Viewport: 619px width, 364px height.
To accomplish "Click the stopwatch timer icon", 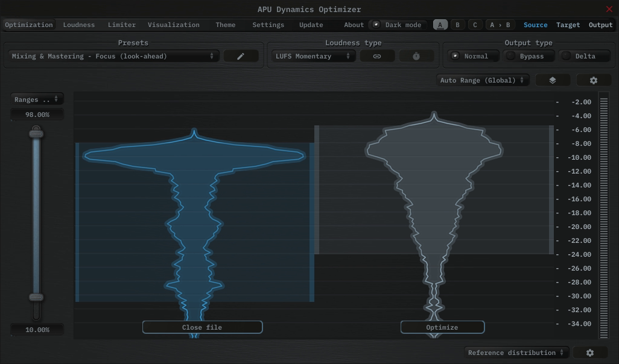I will [x=416, y=56].
